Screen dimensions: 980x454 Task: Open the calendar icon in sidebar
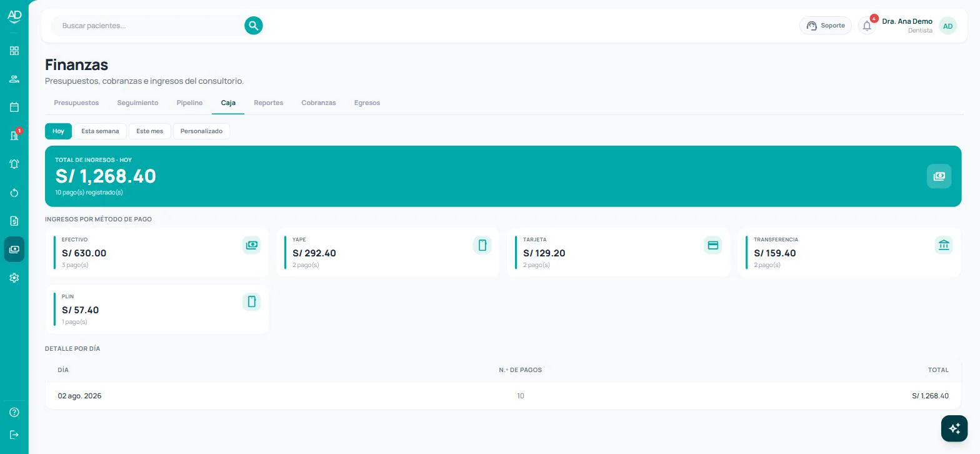click(14, 107)
